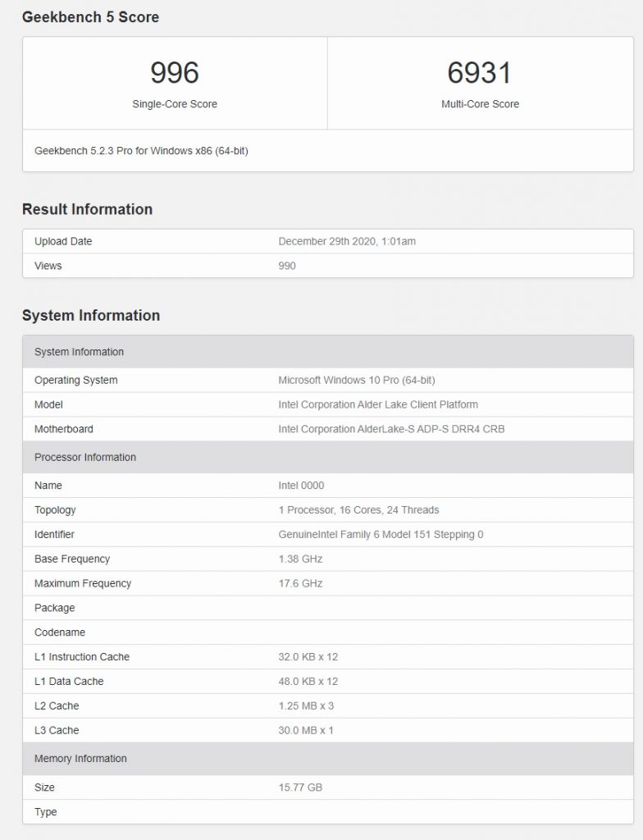
Task: Click the '32.0 KB x 12' value
Action: [x=308, y=657]
